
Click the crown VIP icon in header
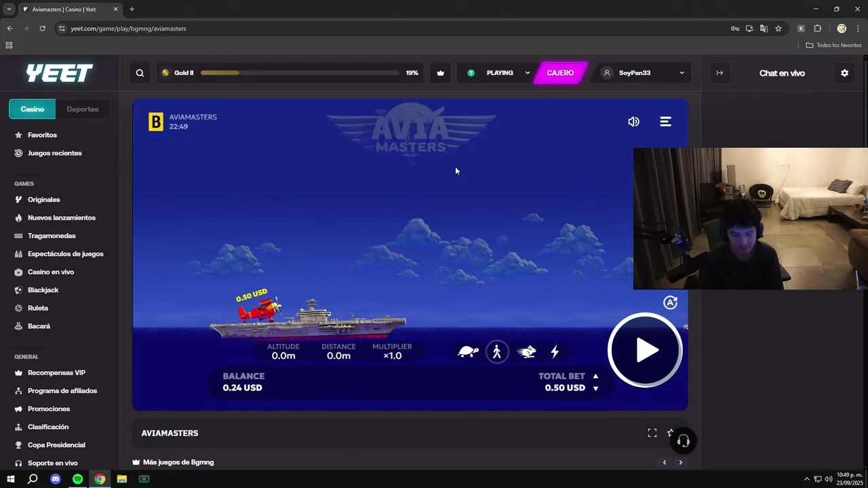pyautogui.click(x=440, y=73)
